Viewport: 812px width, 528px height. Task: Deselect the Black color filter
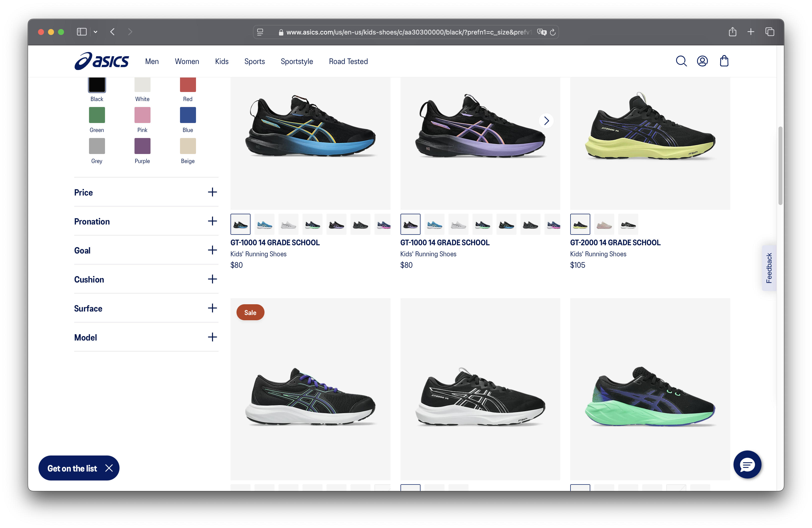[x=97, y=84]
